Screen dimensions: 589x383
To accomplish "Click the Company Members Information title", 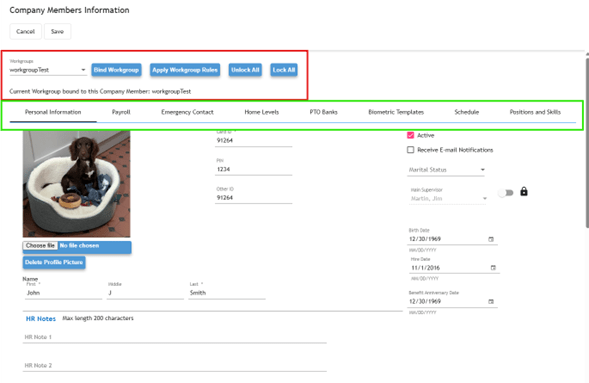I will tap(69, 10).
